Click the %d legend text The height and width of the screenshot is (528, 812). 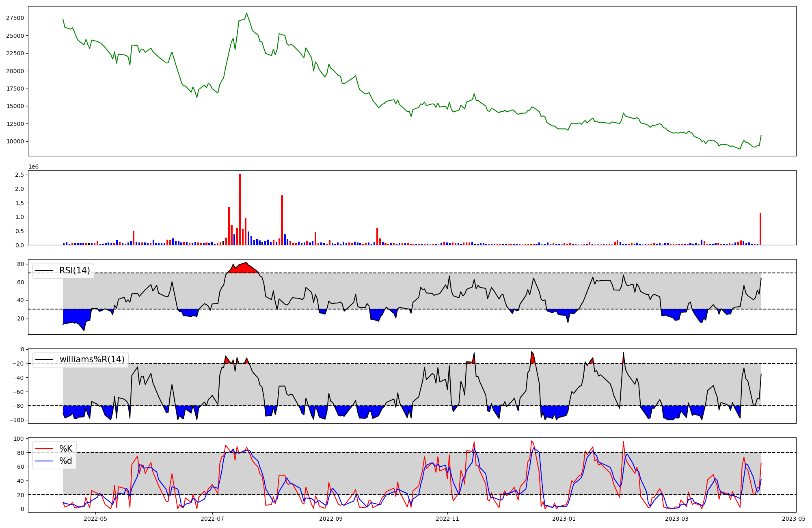[66, 461]
